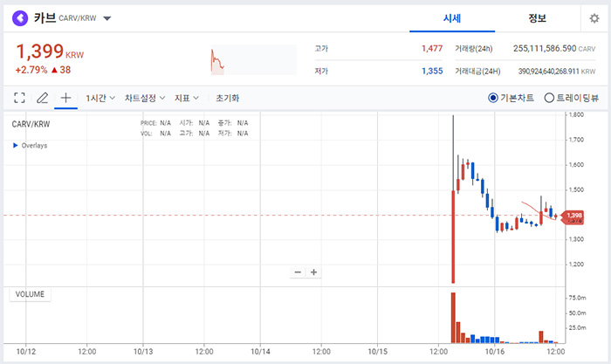
Task: Zoom in chart with plus button
Action: tap(313, 272)
